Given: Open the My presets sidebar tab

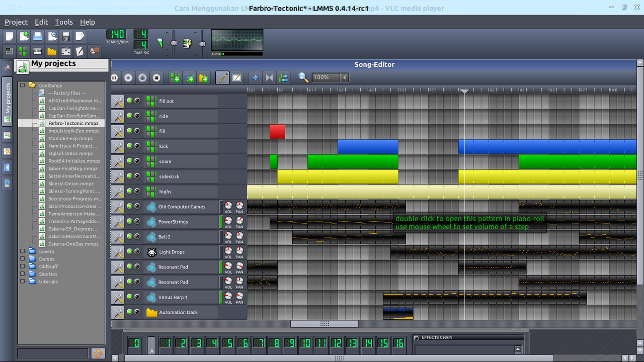Looking at the screenshot, I should (x=7, y=151).
